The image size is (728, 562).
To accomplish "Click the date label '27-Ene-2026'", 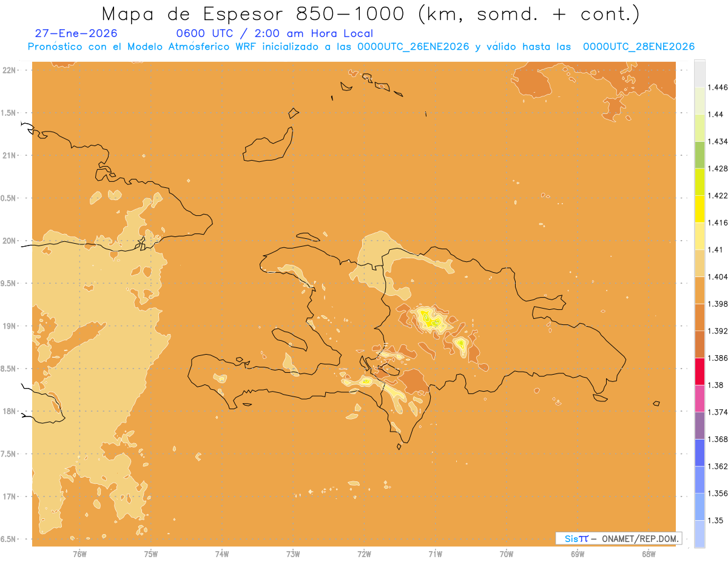I will (76, 34).
